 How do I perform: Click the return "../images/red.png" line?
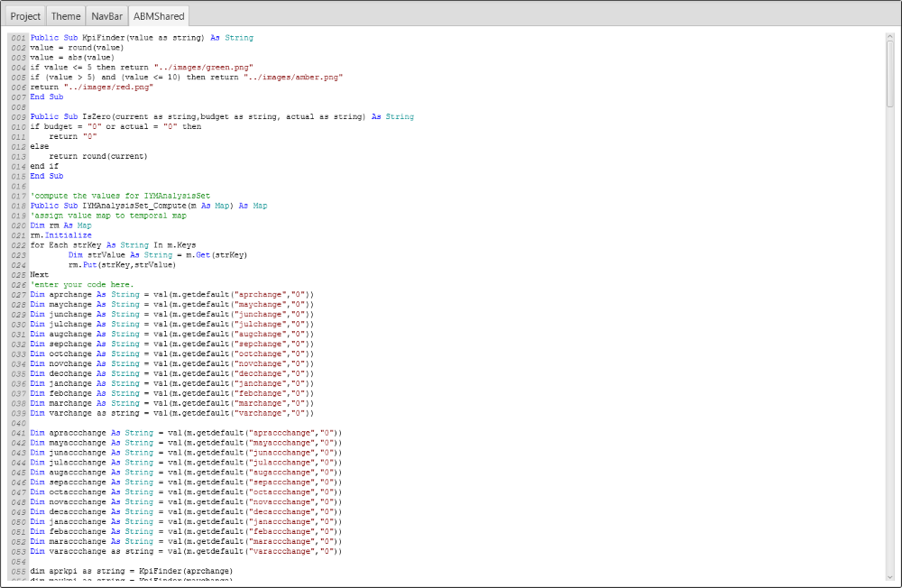tap(91, 87)
